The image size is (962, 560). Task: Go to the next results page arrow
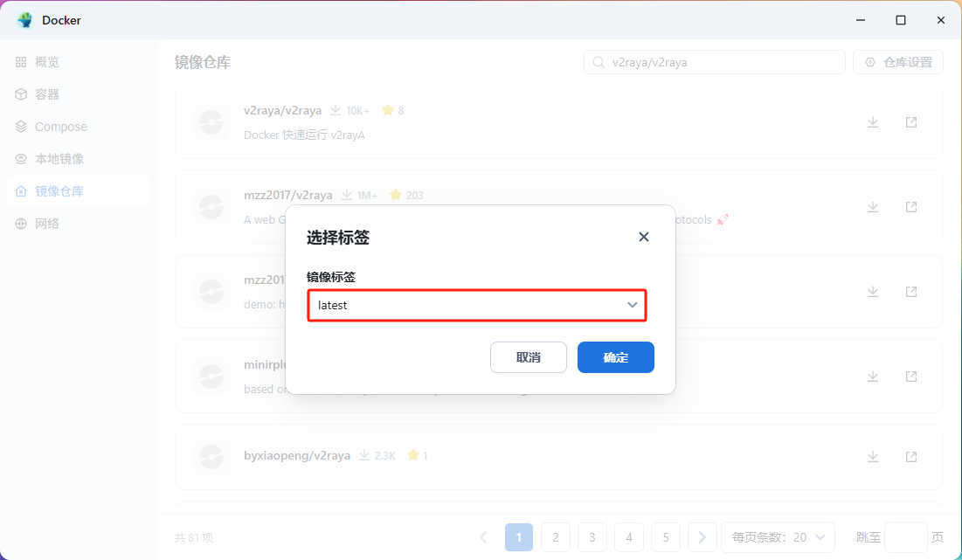[702, 537]
